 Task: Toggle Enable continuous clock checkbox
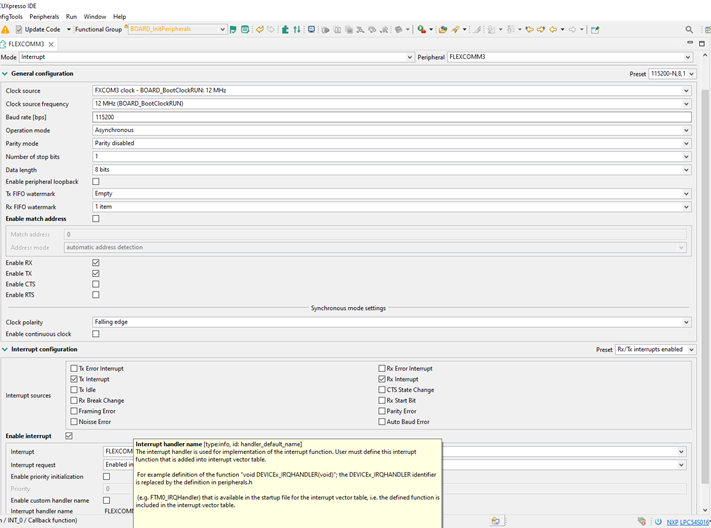(x=96, y=334)
